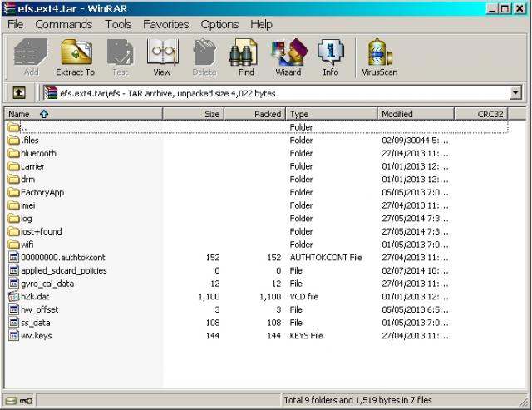Click the Find binoculars icon
Viewport: 532px width, 410px height.
coord(246,57)
